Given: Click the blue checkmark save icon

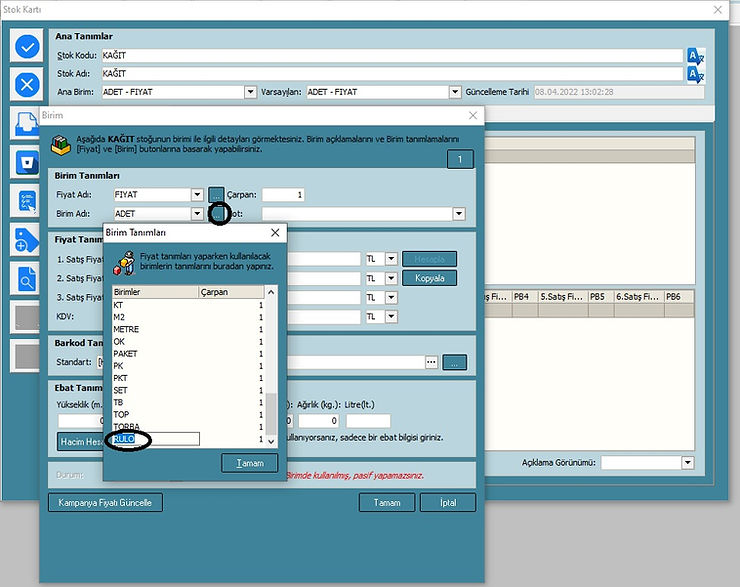Looking at the screenshot, I should coord(28,46).
